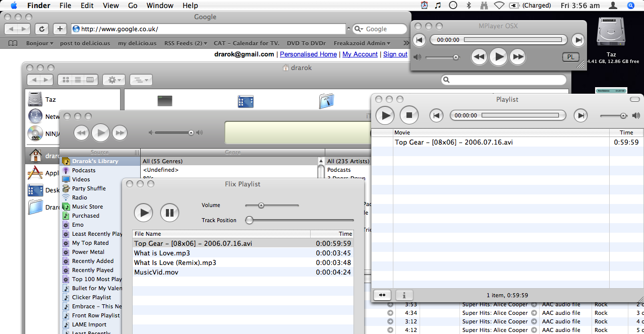
Task: Switch Finder window to column view
Action: 91,80
